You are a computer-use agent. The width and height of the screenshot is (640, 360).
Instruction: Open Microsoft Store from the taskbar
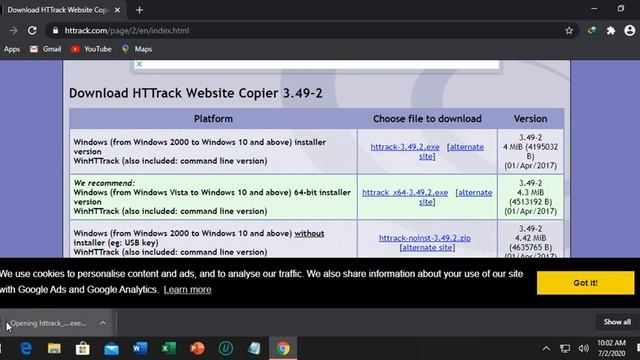pyautogui.click(x=82, y=349)
